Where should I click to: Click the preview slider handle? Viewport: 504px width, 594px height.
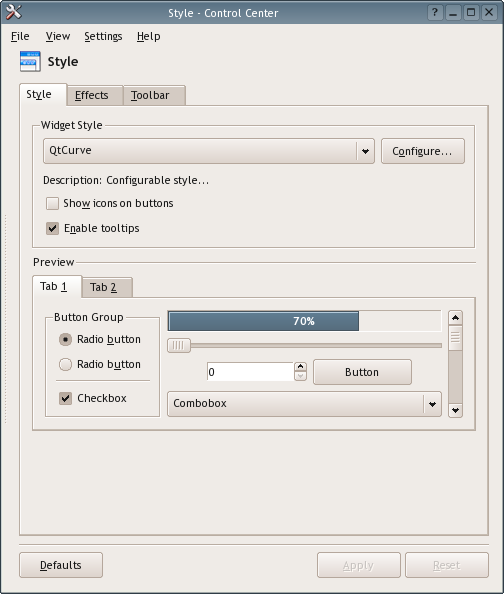(179, 345)
